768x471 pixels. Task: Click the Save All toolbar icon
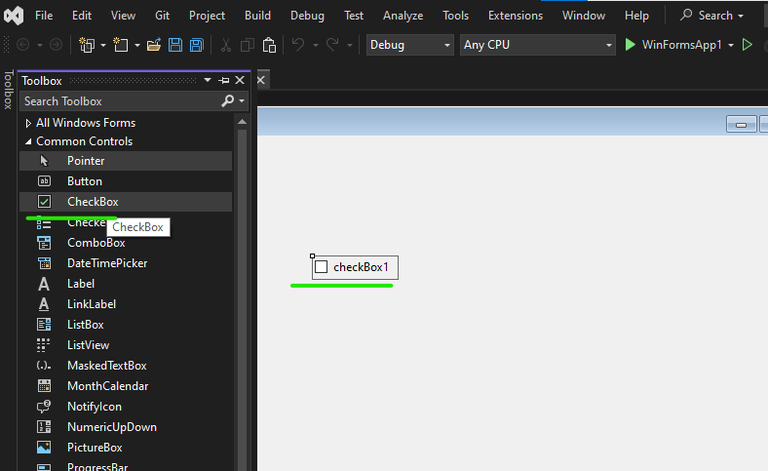click(x=196, y=45)
